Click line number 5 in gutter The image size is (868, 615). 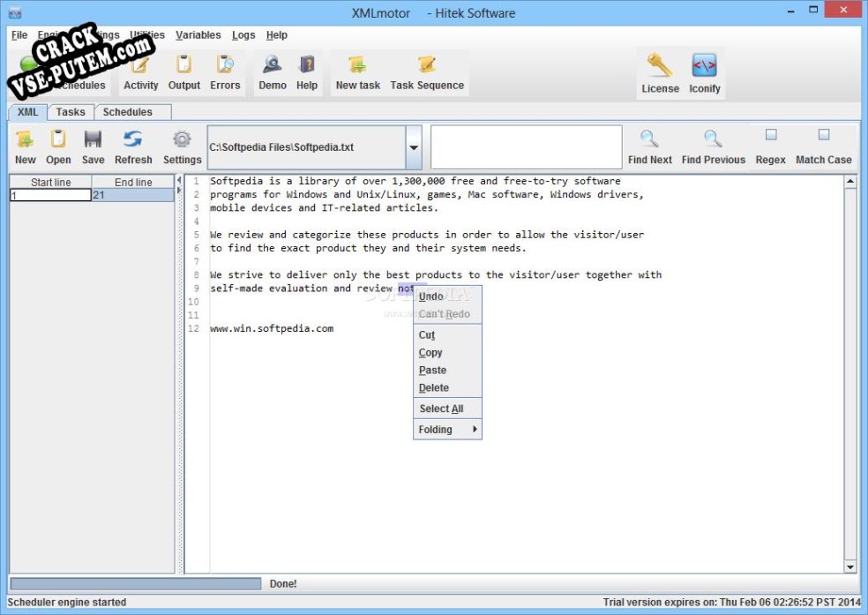click(196, 235)
